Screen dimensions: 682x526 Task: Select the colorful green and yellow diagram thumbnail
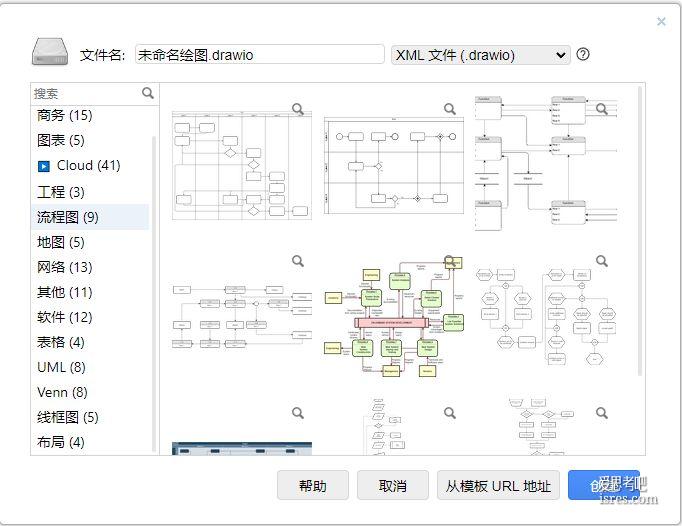pos(394,317)
